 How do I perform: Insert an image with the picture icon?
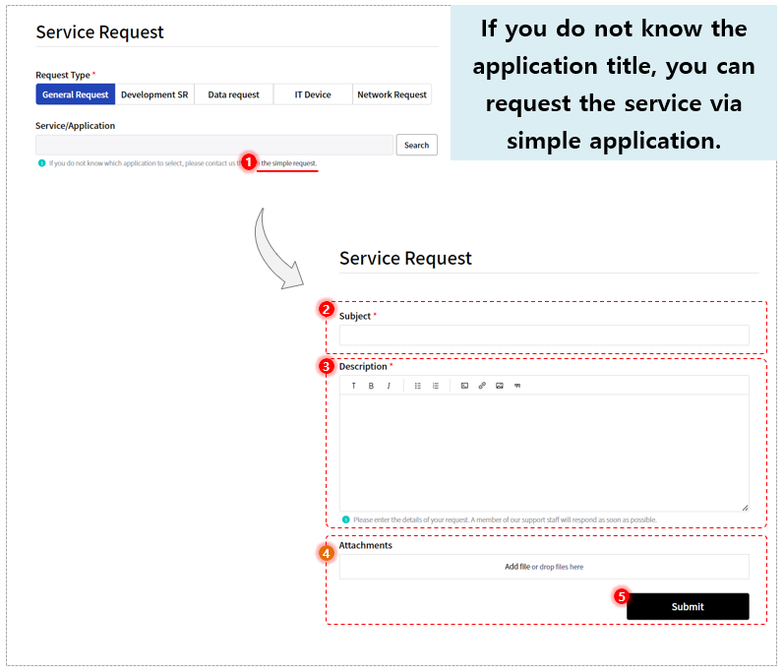(x=500, y=386)
